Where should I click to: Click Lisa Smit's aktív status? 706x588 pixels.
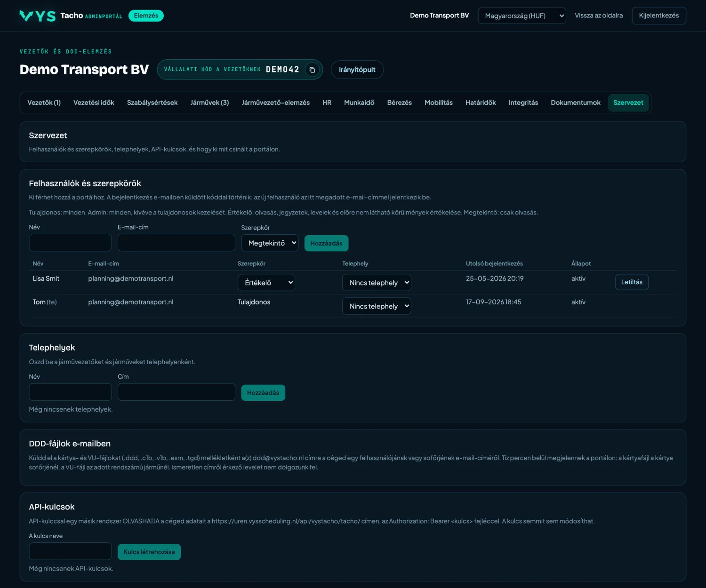(578, 278)
